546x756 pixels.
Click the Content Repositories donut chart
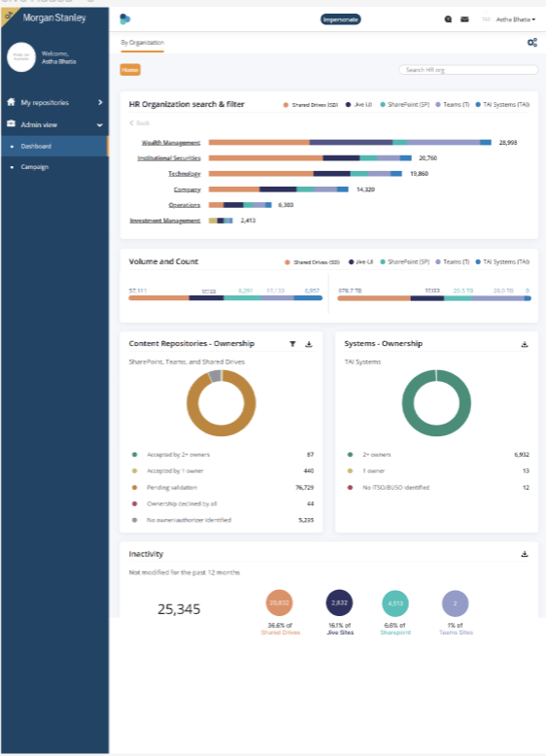coord(222,403)
